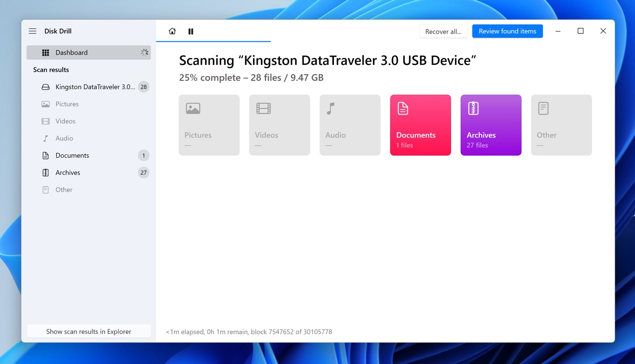This screenshot has width=635, height=364.
Task: Select Audio in the sidebar
Action: click(x=64, y=138)
